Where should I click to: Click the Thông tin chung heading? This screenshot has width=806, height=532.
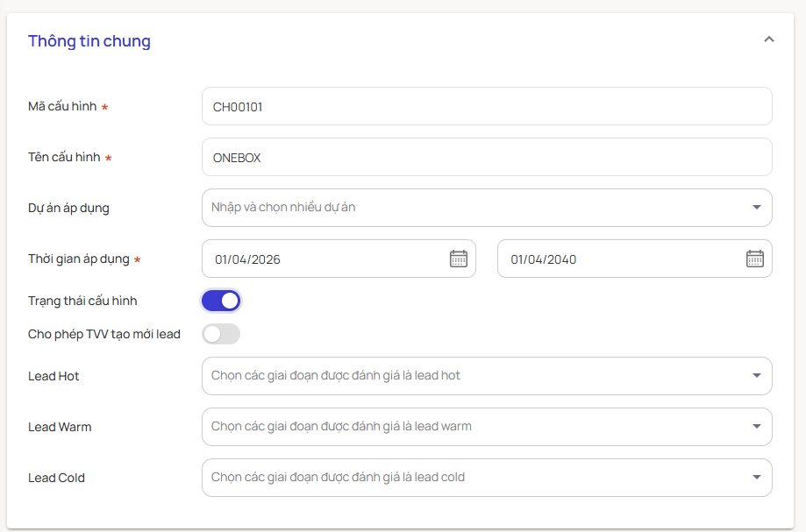click(x=89, y=41)
